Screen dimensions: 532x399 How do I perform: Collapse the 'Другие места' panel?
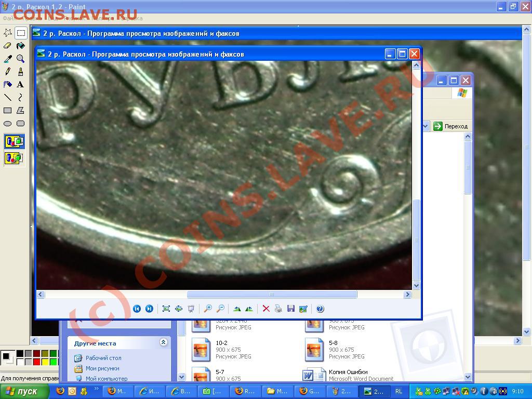coord(163,342)
